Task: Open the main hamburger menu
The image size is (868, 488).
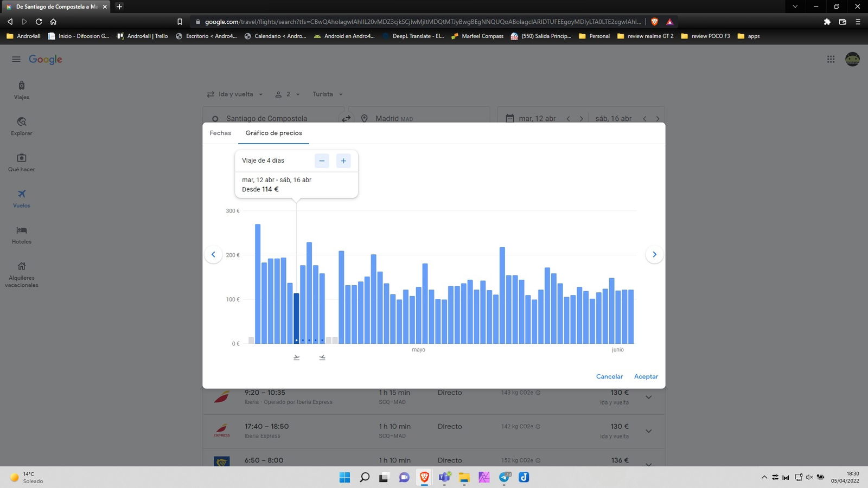Action: coord(16,59)
